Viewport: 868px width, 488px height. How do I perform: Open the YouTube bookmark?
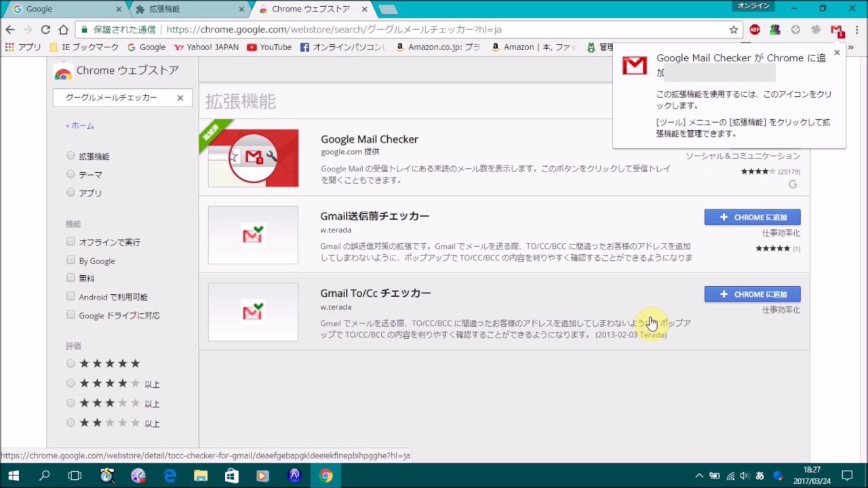click(269, 47)
